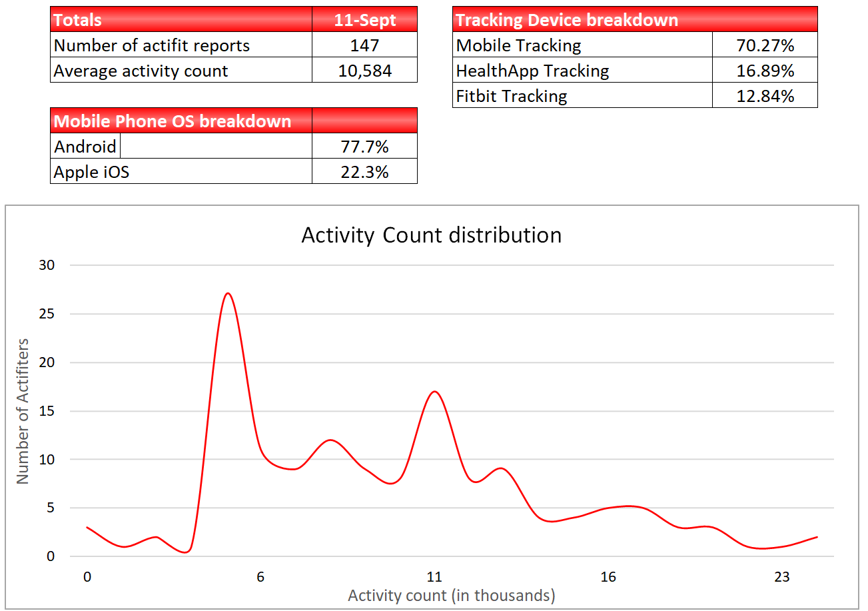Click the Number of Actifiters axis title
Screen dimensions: 868x611
[x=23, y=411]
